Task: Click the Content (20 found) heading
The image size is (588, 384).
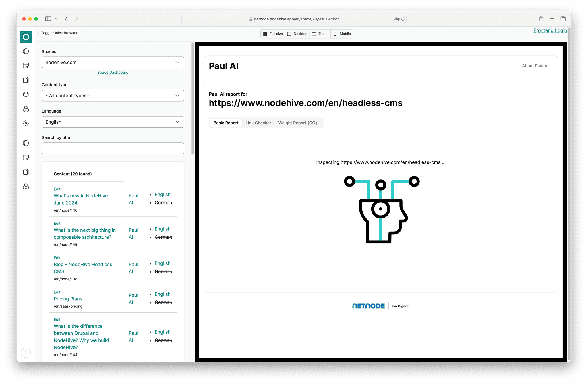Action: 73,174
